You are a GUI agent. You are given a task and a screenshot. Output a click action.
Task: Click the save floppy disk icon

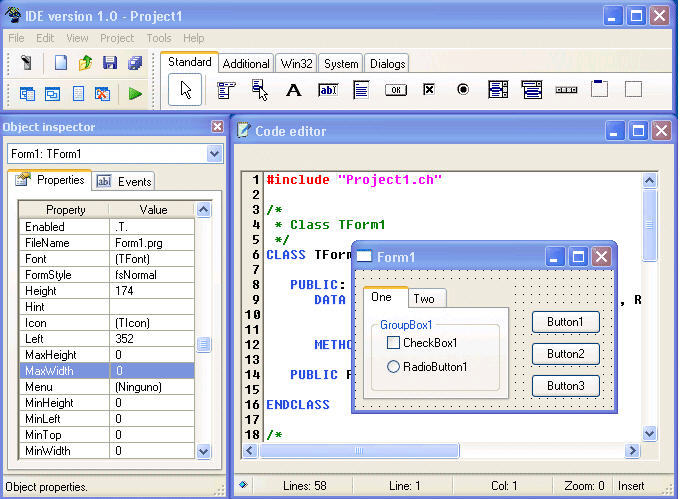[x=110, y=63]
